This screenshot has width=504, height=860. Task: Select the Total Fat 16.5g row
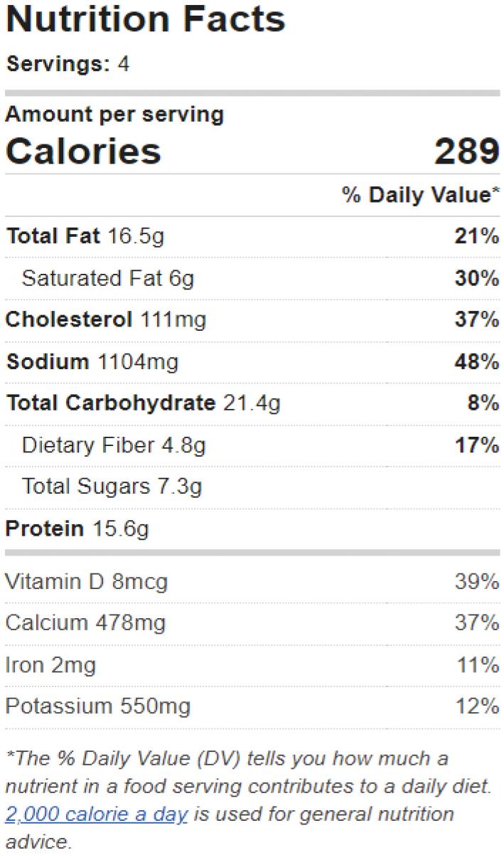coord(252,236)
